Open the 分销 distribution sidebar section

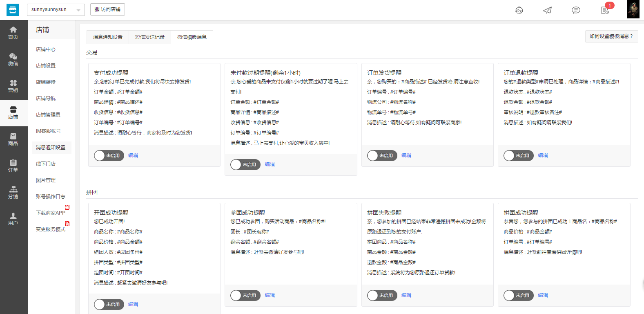point(13,192)
